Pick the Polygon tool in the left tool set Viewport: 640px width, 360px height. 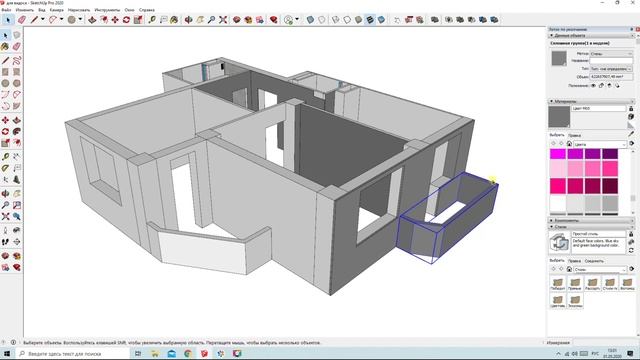[16, 83]
